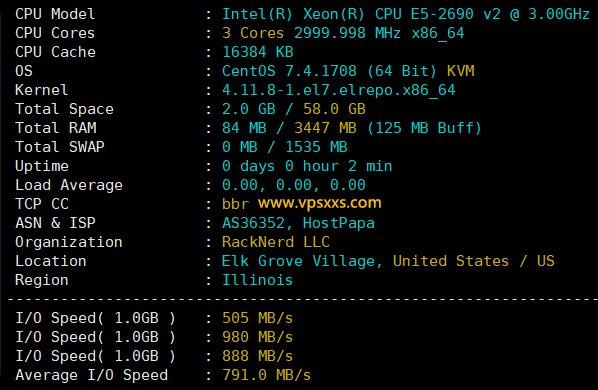The width and height of the screenshot is (598, 390).
Task: Click the 'Total RAM' label
Action: (56, 128)
